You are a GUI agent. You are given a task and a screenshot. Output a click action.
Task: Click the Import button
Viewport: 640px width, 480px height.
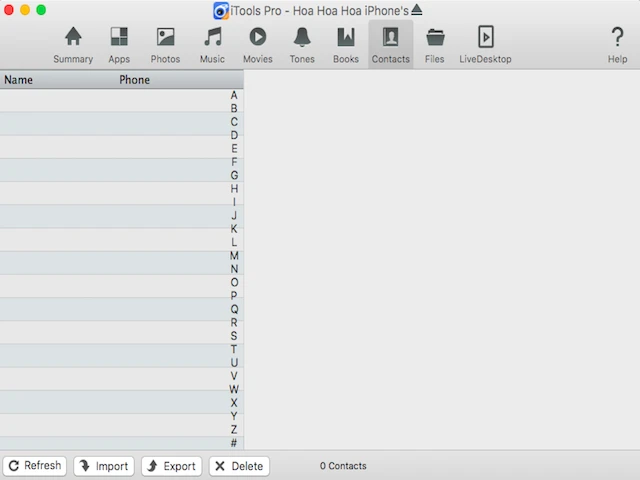coord(104,466)
